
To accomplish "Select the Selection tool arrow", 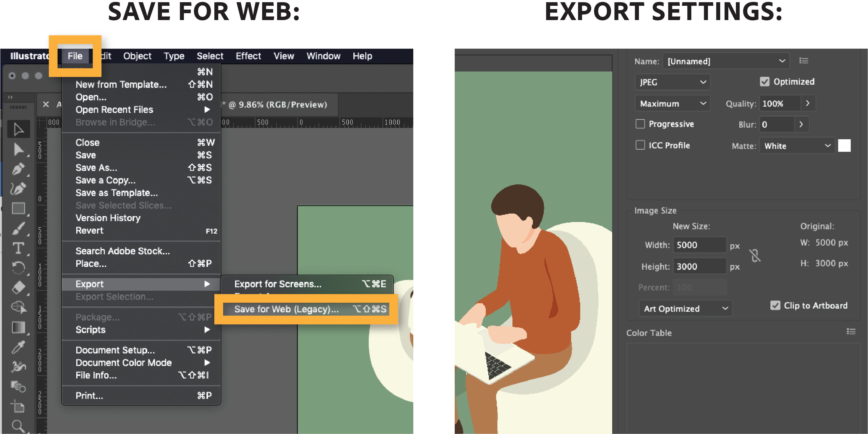I will pyautogui.click(x=18, y=129).
